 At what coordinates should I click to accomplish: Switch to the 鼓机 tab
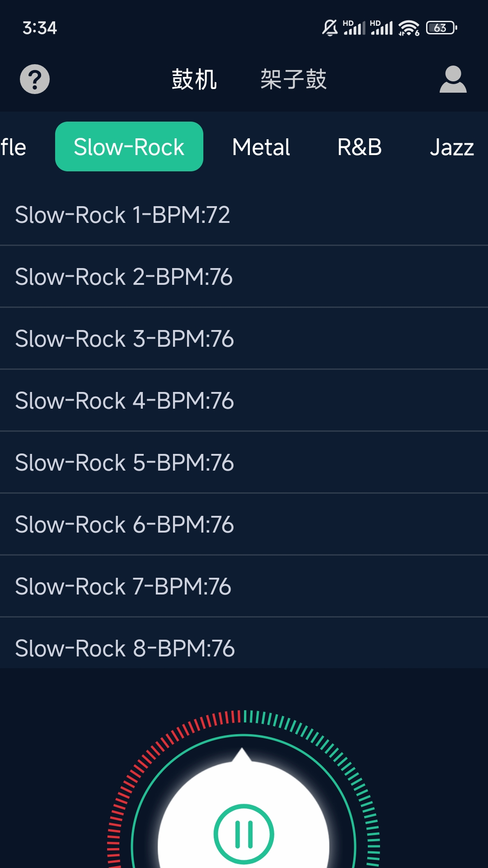(194, 80)
